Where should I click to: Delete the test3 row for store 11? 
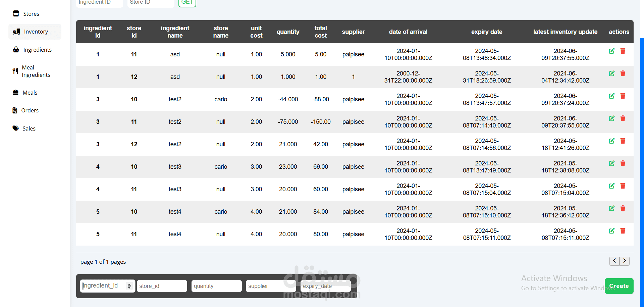(623, 186)
